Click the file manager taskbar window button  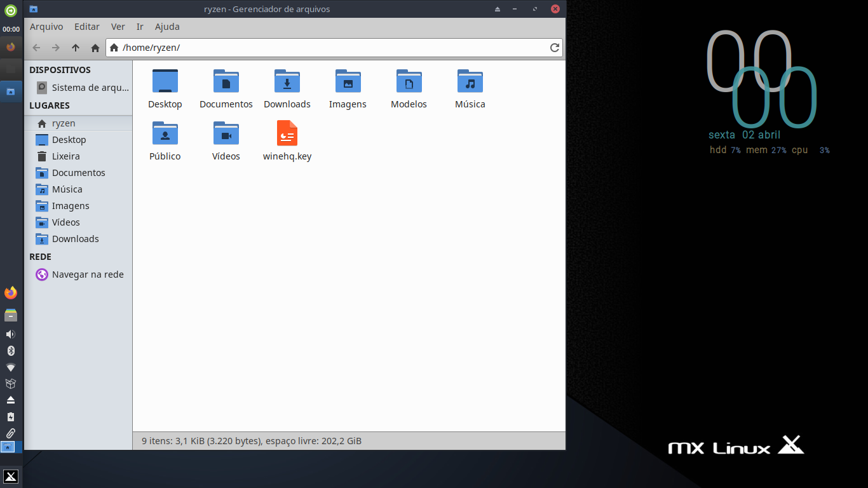pyautogui.click(x=11, y=91)
